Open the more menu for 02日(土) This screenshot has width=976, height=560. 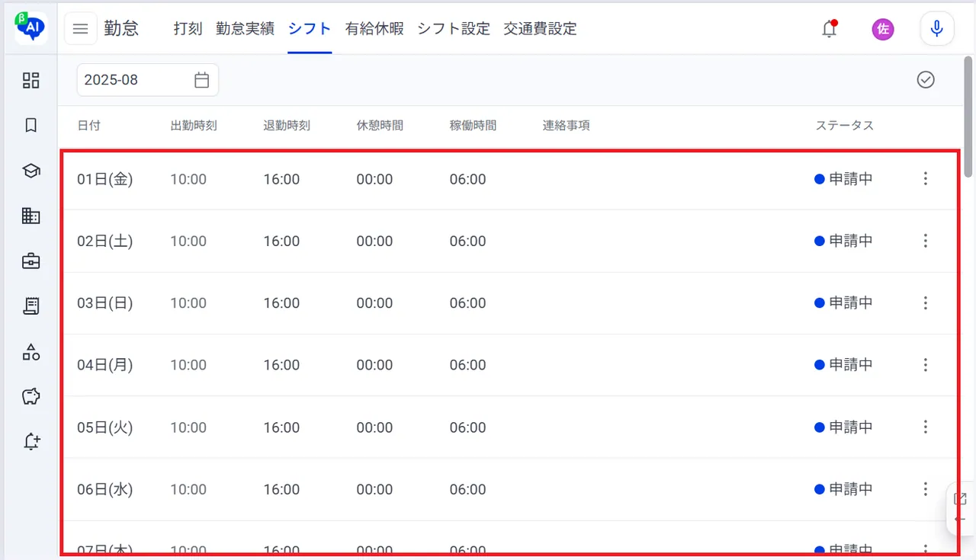tap(926, 241)
